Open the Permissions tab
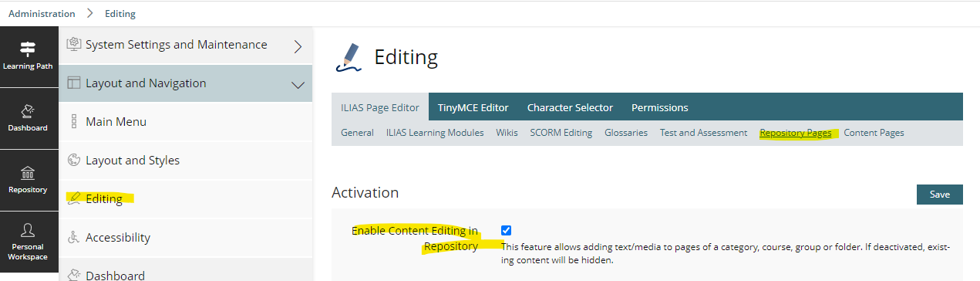 coord(659,107)
